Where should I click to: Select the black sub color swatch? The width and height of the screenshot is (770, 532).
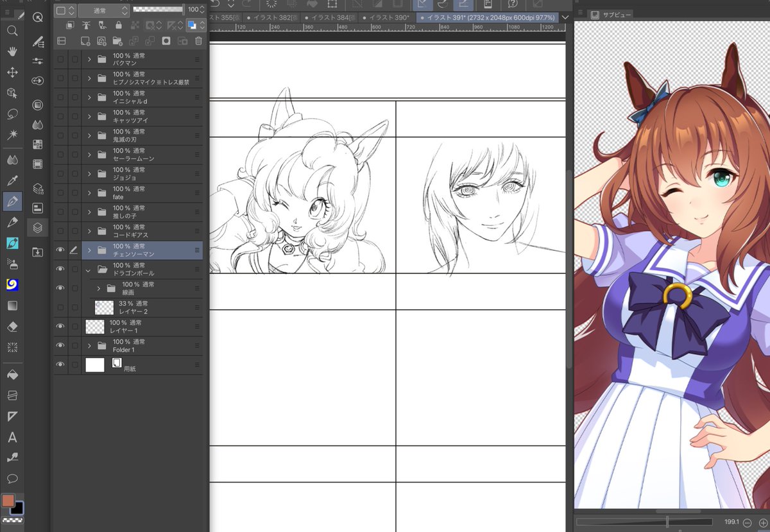(x=17, y=508)
